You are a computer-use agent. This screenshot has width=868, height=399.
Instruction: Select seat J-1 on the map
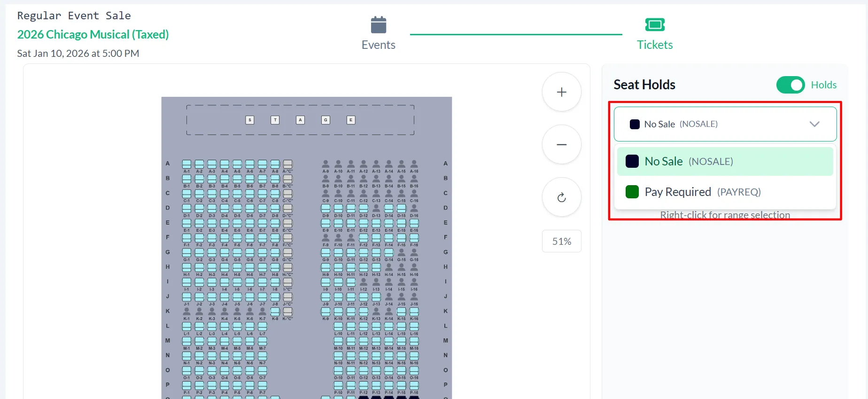[x=186, y=297]
